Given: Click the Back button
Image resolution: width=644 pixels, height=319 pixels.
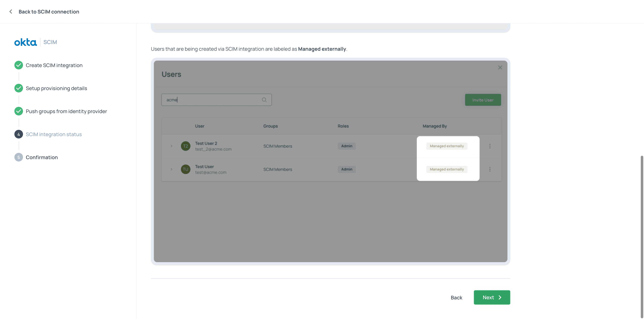Looking at the screenshot, I should coord(457,297).
